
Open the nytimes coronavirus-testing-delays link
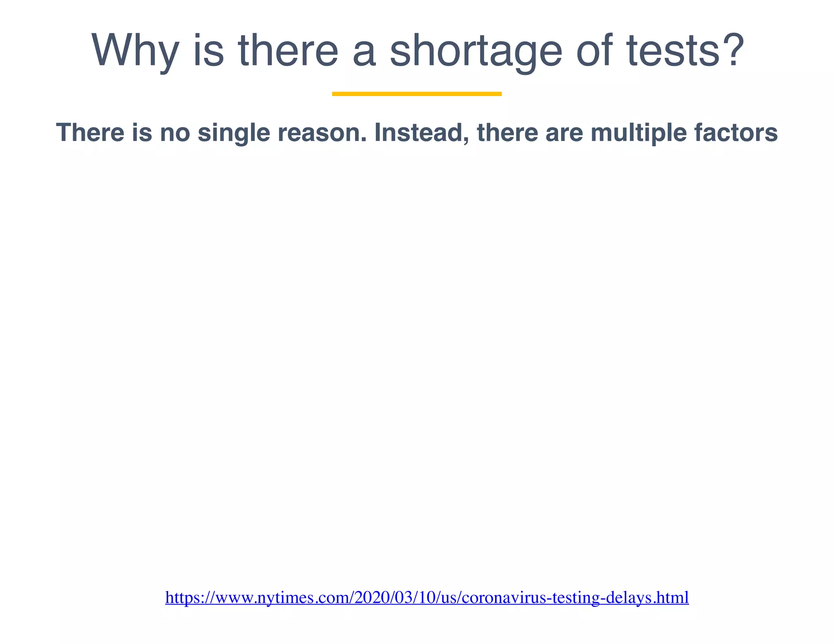[x=427, y=598]
